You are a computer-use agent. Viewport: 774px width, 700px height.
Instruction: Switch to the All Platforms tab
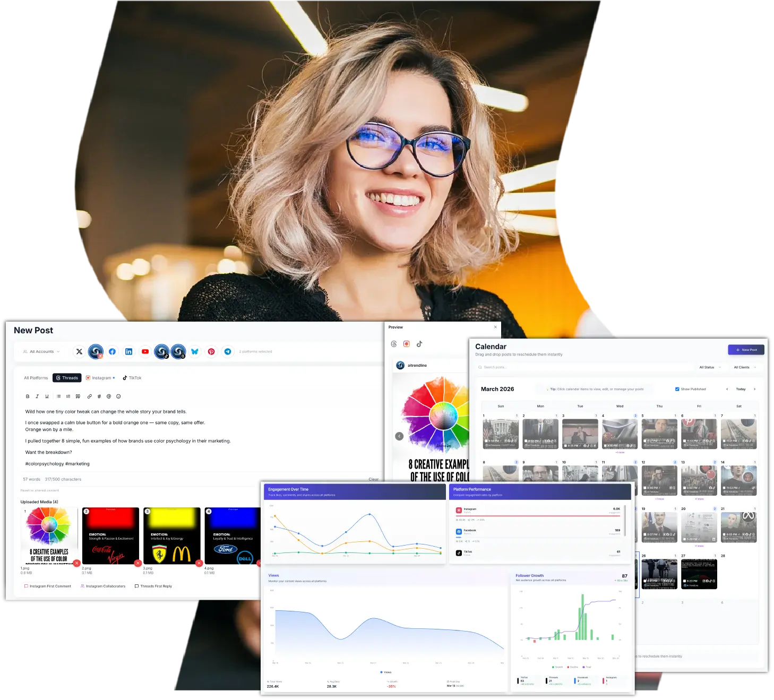point(35,378)
